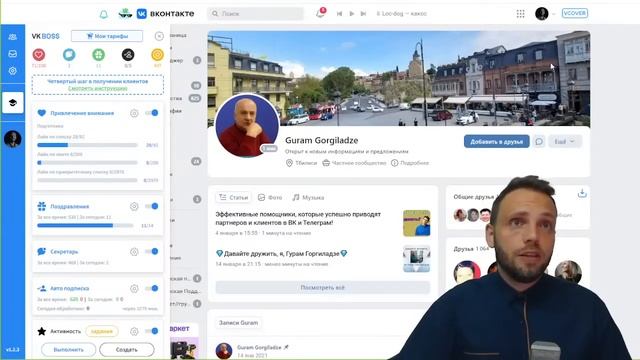
Task: Open settings for Активность
Action: click(134, 331)
